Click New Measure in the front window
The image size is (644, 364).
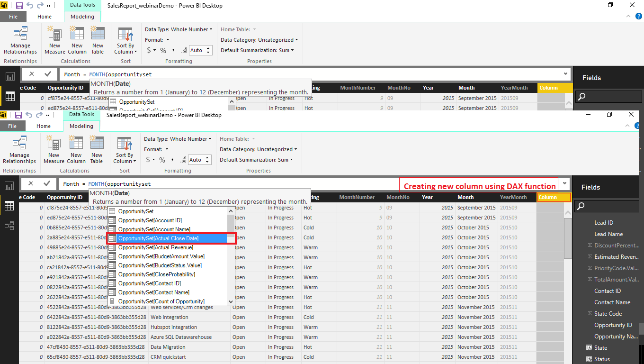pos(54,149)
